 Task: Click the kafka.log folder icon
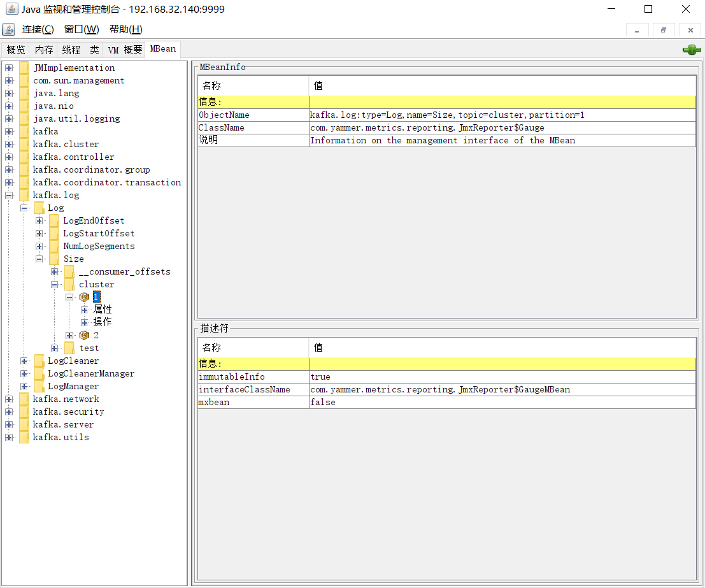[x=24, y=195]
